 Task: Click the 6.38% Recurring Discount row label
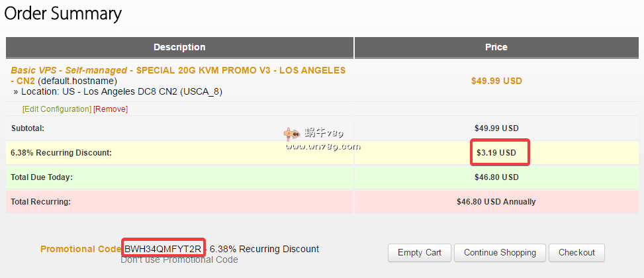coord(62,153)
